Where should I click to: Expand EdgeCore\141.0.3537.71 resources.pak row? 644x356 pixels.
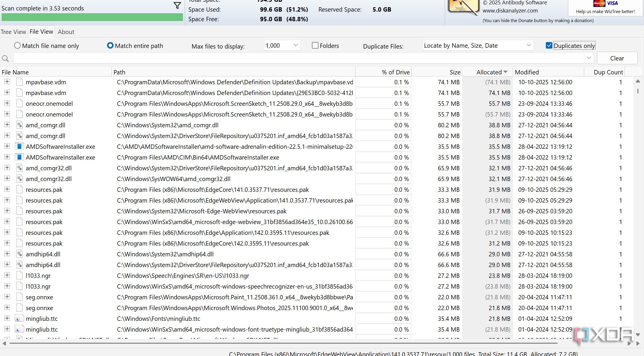(7, 189)
